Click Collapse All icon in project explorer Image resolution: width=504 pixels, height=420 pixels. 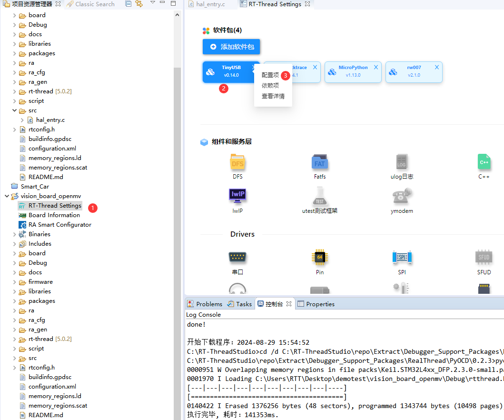[128, 4]
